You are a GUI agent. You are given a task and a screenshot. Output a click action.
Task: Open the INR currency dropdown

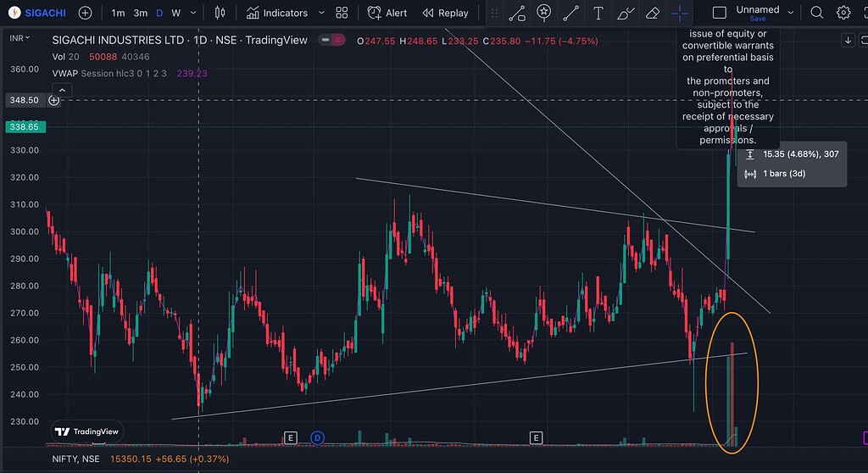click(20, 39)
